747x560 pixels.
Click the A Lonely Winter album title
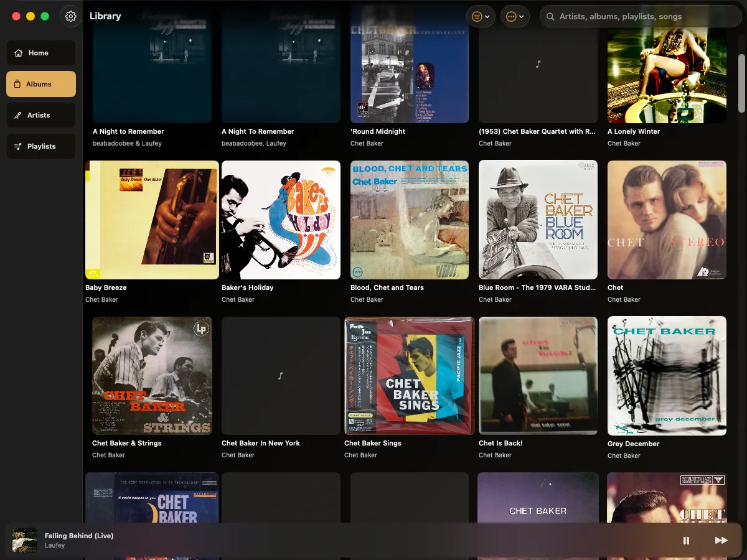tap(634, 131)
